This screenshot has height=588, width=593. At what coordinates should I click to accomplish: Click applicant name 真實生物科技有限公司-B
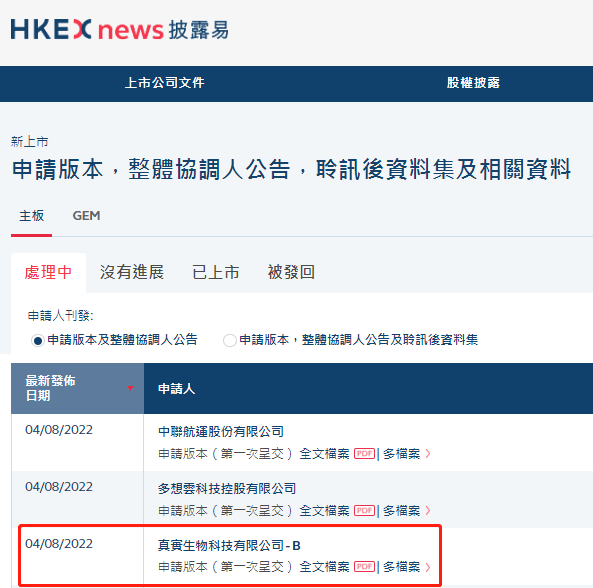coord(229,545)
